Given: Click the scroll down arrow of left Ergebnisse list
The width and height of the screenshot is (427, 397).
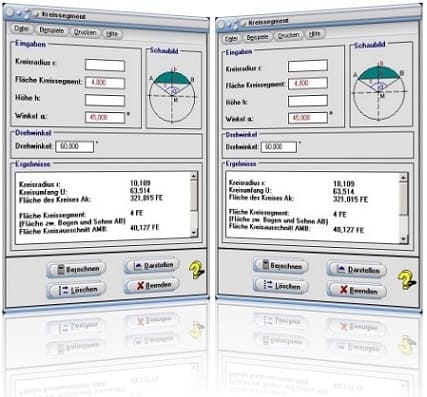Looking at the screenshot, I should [x=194, y=234].
